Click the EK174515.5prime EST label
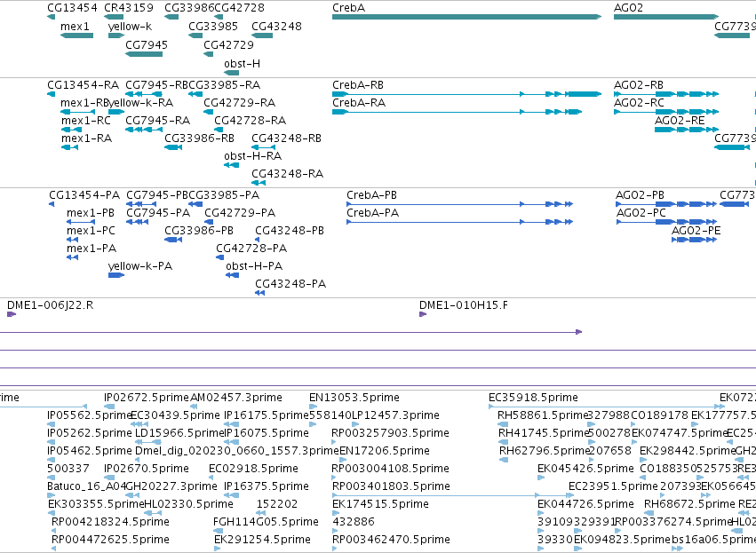The image size is (756, 553). (x=380, y=504)
